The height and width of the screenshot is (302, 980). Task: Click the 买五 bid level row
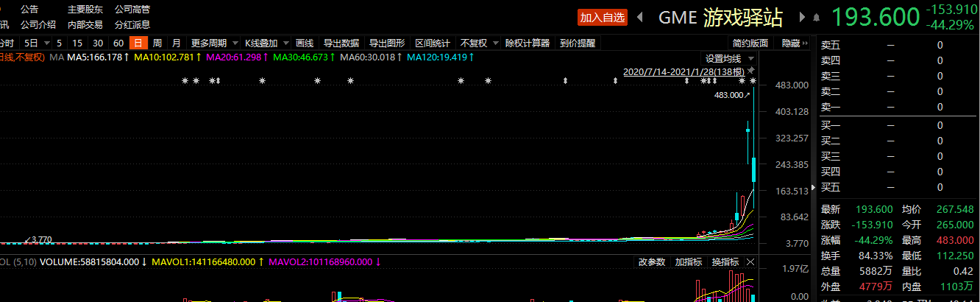point(898,187)
